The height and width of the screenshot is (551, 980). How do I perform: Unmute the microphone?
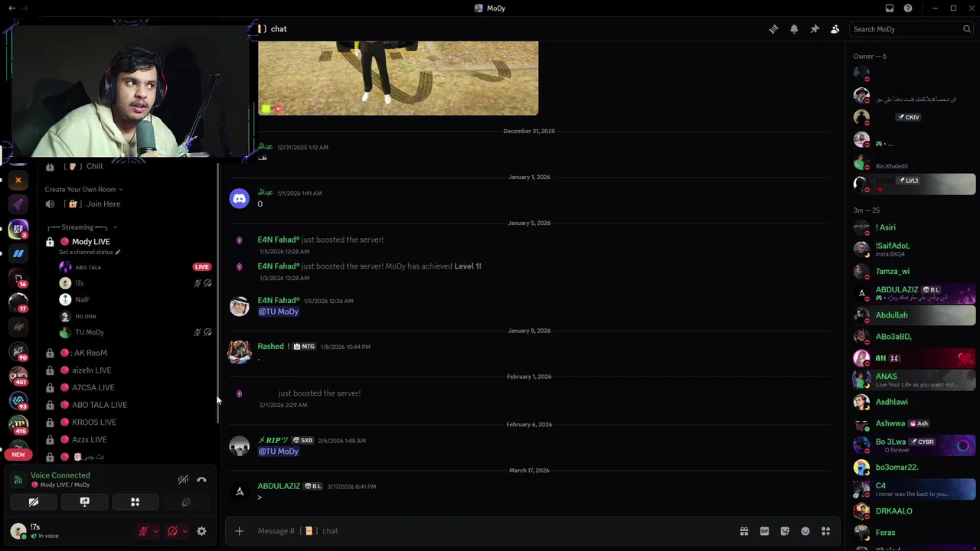pos(143,531)
